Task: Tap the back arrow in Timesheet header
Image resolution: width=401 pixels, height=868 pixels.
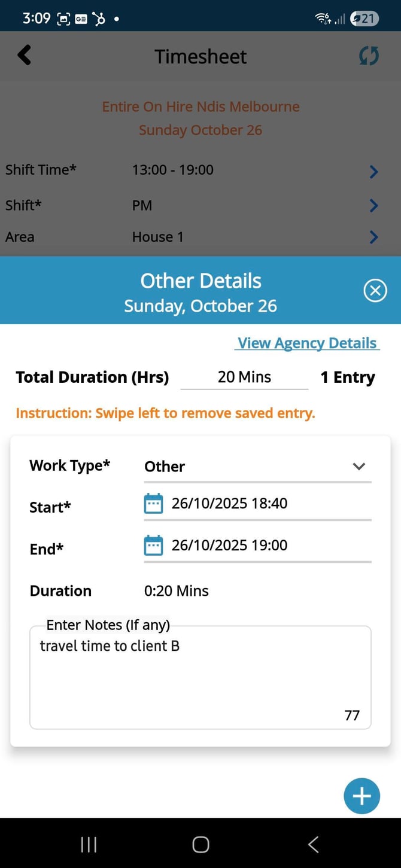Action: point(24,56)
